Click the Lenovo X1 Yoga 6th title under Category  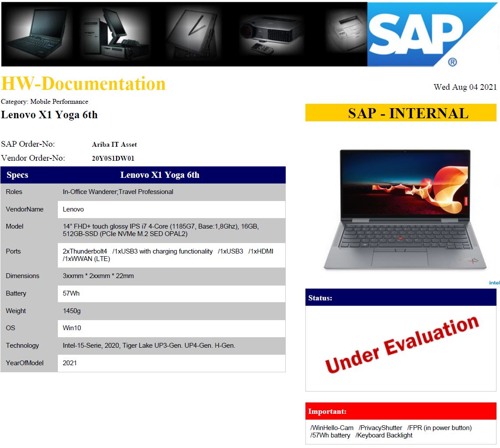(50, 115)
